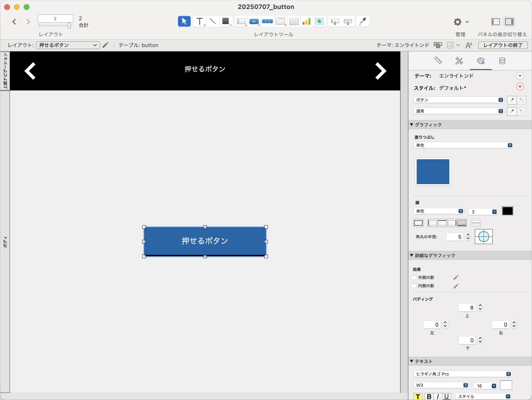The width and height of the screenshot is (532, 400).
Task: Open the Position ruler inspector tab
Action: [438, 60]
